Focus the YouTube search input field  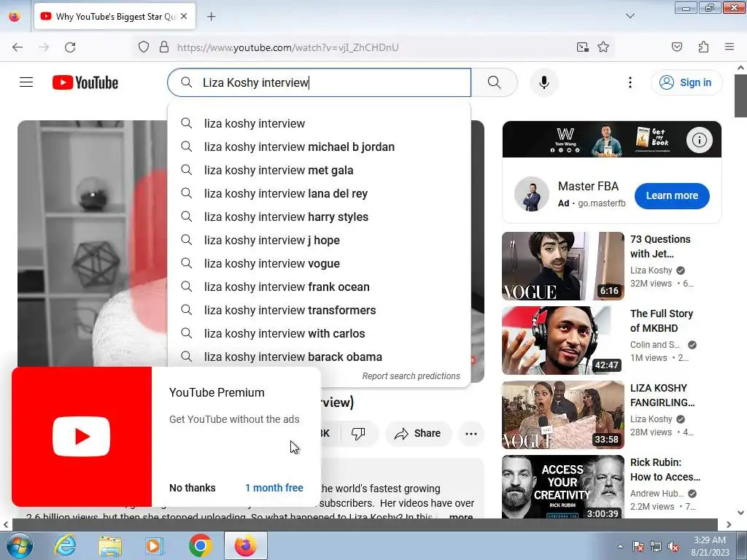tap(320, 82)
